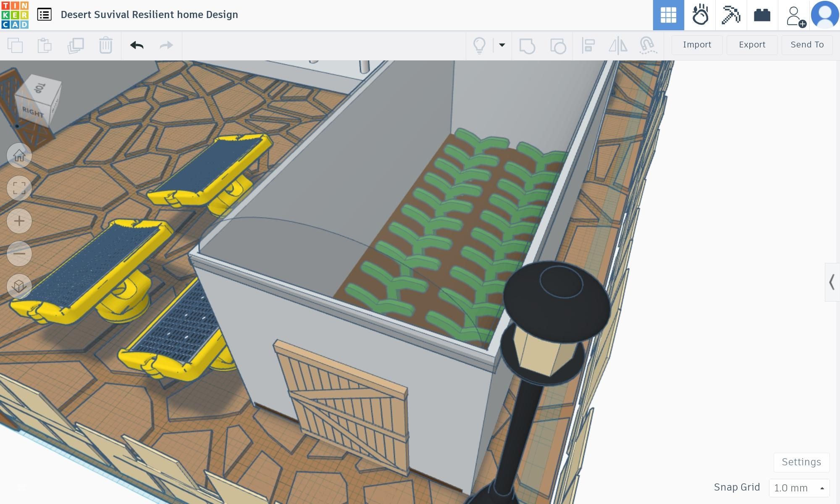Expand the visibility options dropdown arrow
This screenshot has height=504, width=840.
pyautogui.click(x=502, y=45)
